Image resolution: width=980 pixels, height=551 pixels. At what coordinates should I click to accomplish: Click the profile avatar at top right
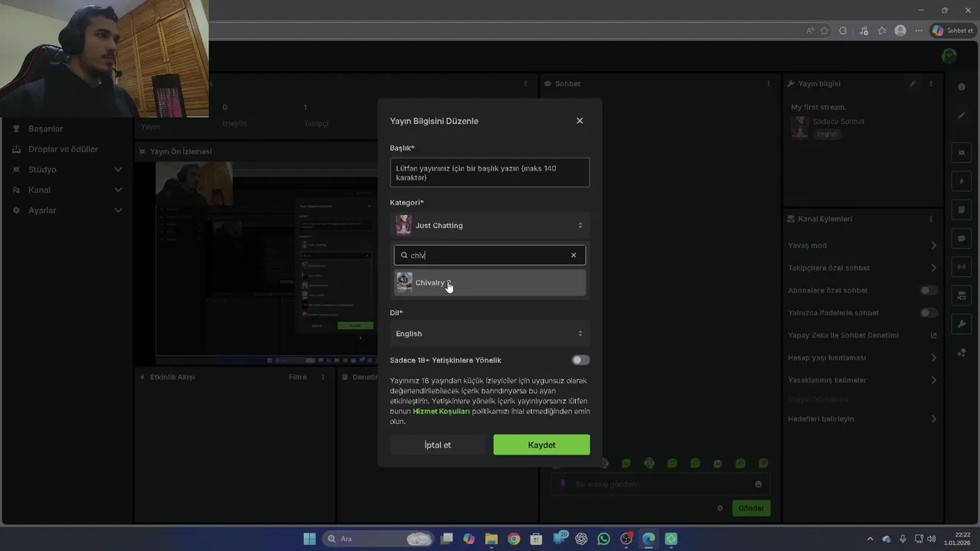[x=949, y=56]
